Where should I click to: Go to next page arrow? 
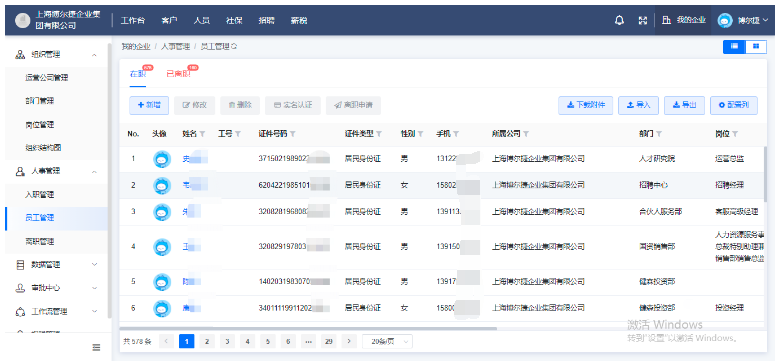click(x=349, y=341)
